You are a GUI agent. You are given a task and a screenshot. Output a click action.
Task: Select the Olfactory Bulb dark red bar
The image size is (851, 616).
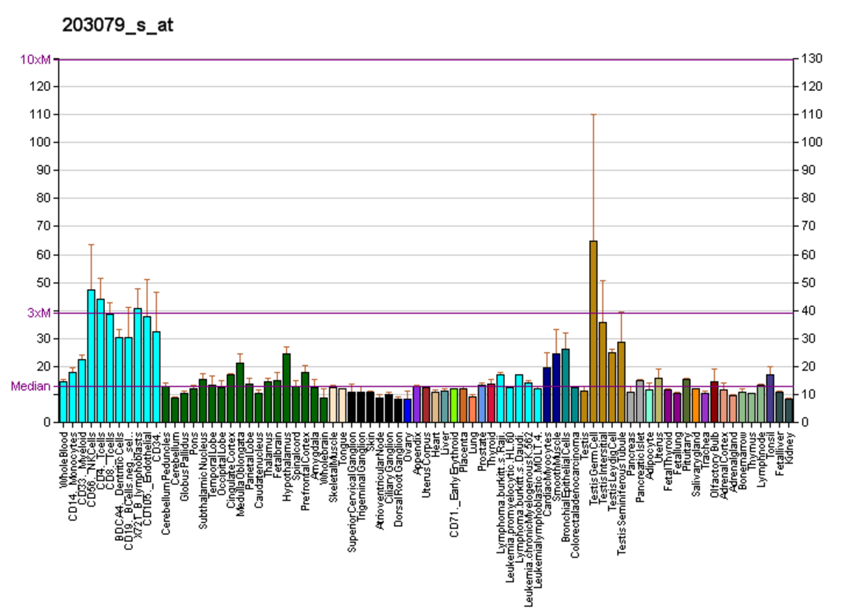[714, 401]
